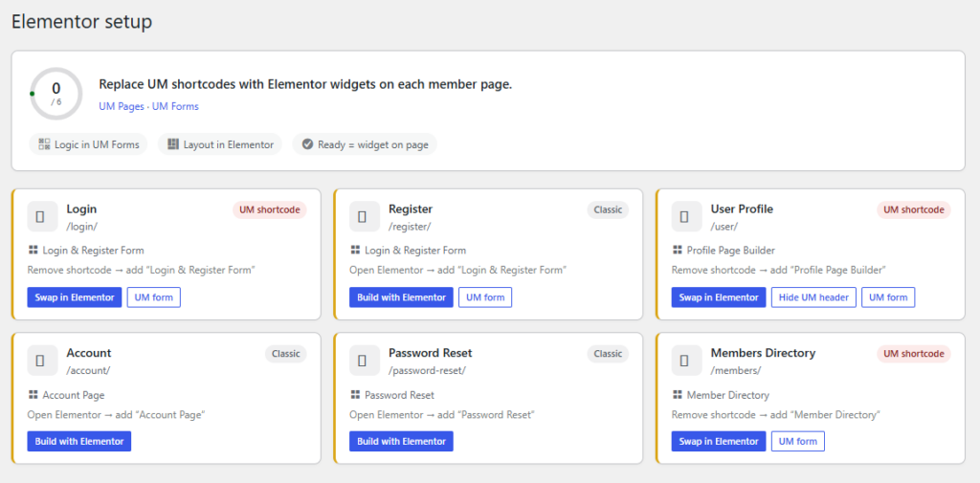The width and height of the screenshot is (980, 483).
Task: Open UM form for Members Directory card
Action: 798,441
